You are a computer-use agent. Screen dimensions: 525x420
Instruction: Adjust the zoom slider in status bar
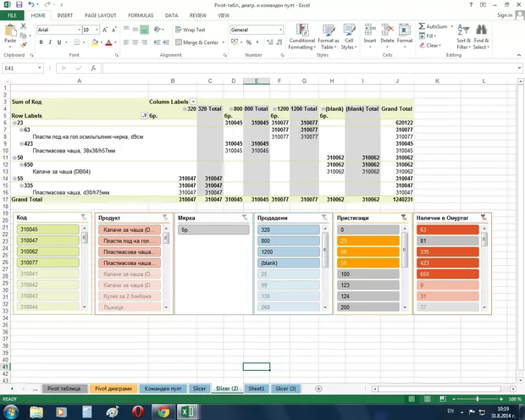tap(476, 399)
